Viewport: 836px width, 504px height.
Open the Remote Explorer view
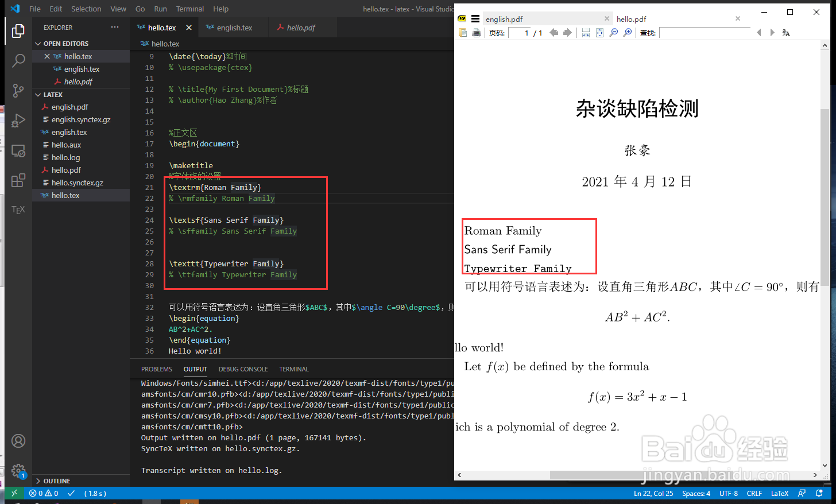[x=18, y=150]
